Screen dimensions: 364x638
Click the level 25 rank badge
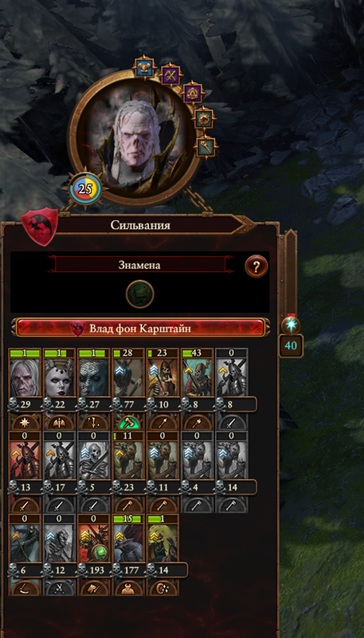(85, 188)
